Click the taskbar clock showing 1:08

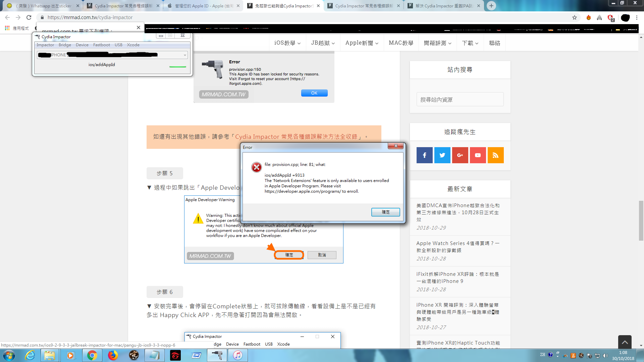[x=623, y=355]
